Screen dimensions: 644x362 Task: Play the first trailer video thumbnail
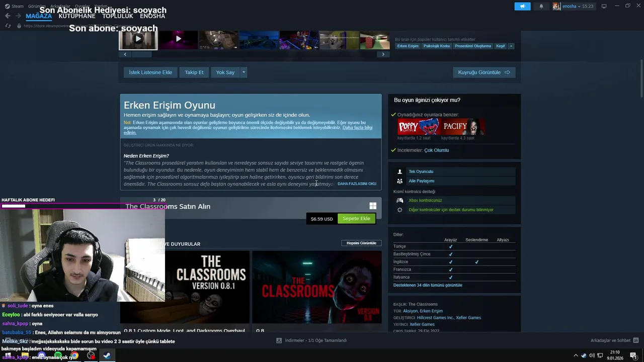click(138, 39)
